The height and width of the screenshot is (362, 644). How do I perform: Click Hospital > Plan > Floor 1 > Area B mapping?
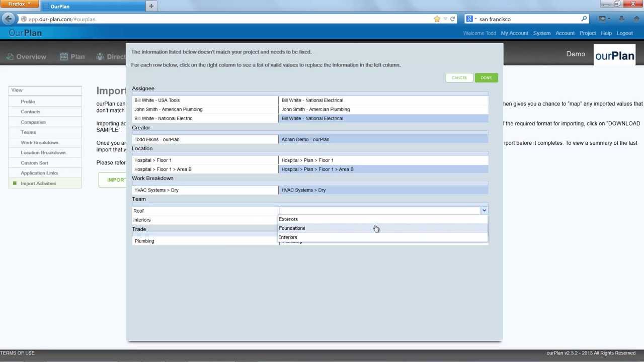point(383,169)
